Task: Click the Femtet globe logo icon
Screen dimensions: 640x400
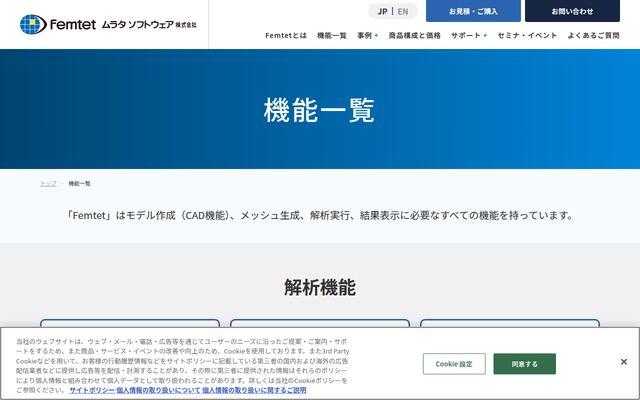Action: 33,24
